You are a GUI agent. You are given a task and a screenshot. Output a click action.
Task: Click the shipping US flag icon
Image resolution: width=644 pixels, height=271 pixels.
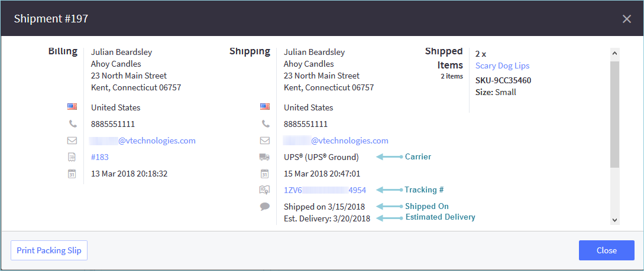(x=265, y=107)
